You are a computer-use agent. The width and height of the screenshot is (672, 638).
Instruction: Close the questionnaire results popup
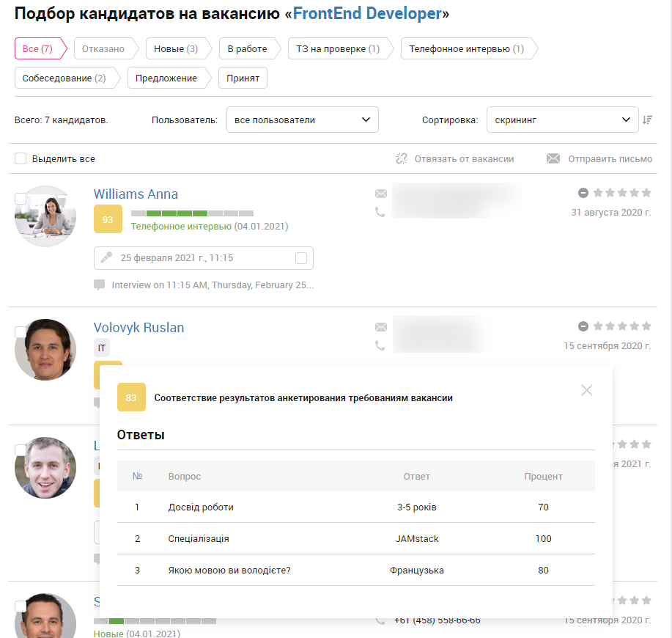coord(587,390)
